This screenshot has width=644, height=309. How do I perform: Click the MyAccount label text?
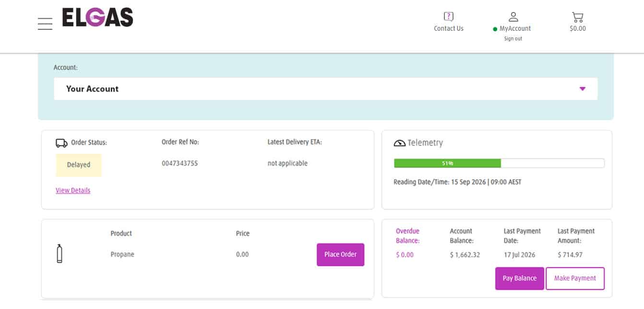click(515, 28)
